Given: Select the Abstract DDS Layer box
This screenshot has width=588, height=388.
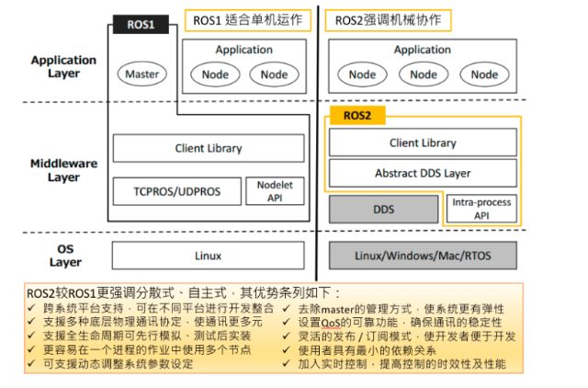Looking at the screenshot, I should 423,173.
